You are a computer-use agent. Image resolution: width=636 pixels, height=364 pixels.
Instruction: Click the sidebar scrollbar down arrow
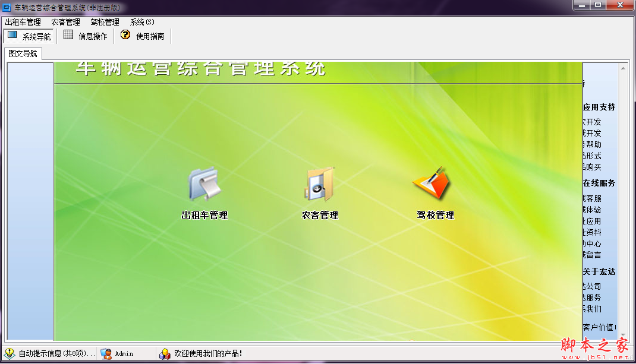pos(623,335)
